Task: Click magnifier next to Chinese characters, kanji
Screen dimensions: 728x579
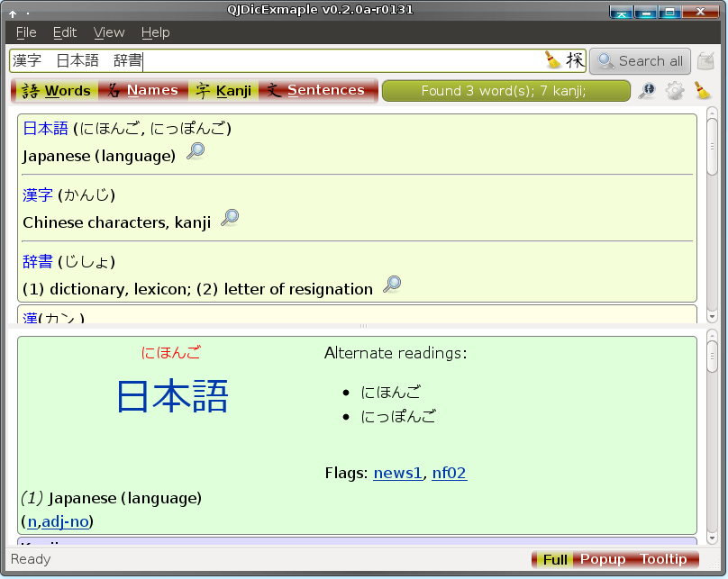Action: (x=230, y=218)
